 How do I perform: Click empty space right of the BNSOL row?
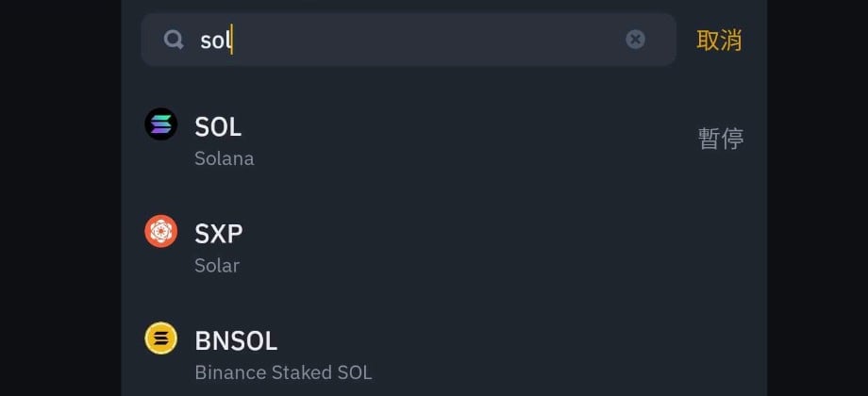(566, 354)
